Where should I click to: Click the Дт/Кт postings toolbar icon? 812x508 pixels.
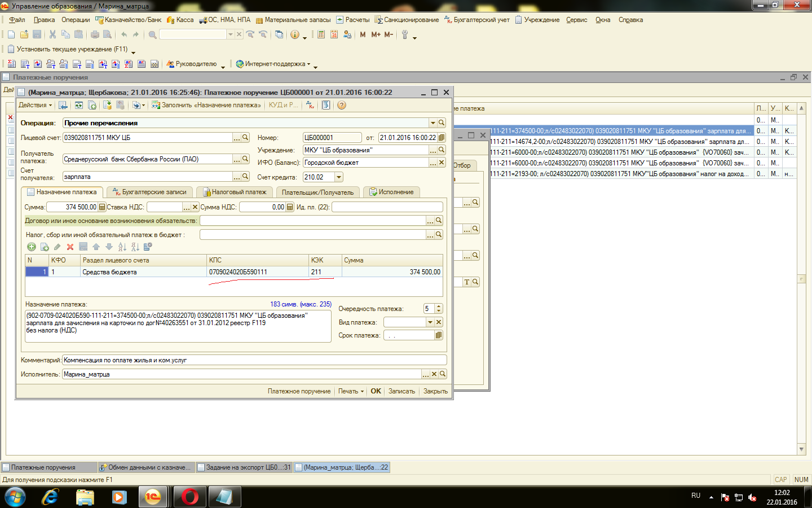coord(310,105)
